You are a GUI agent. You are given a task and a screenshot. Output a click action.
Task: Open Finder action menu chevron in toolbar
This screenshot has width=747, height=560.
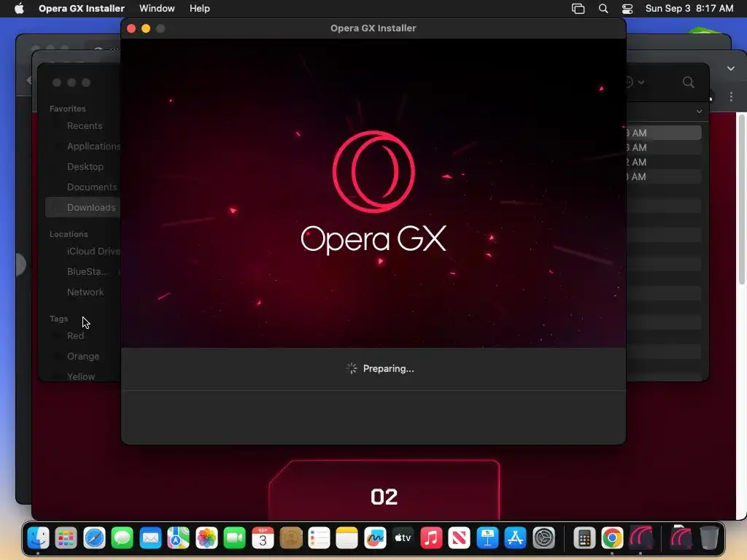pos(641,82)
